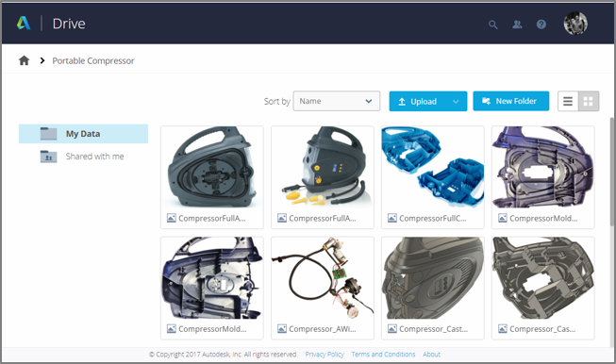Open the Privacy Policy link

(x=325, y=355)
